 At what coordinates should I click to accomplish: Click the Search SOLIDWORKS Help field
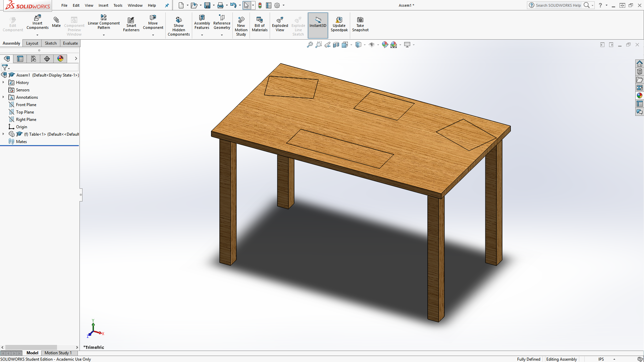[558, 5]
